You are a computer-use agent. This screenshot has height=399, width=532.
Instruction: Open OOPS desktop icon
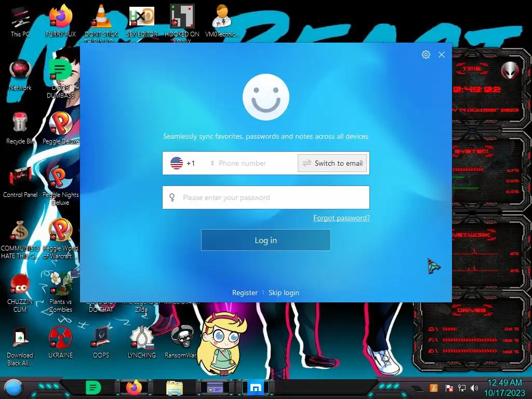(101, 343)
